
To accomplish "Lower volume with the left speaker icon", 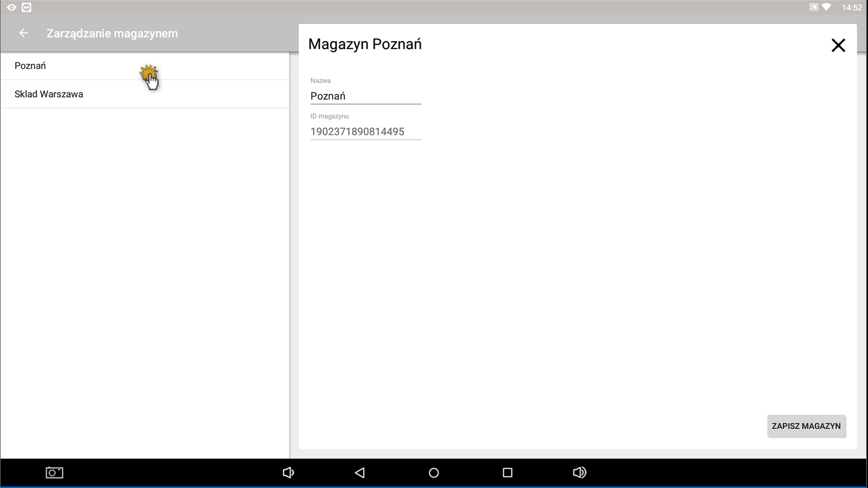I will coord(288,472).
